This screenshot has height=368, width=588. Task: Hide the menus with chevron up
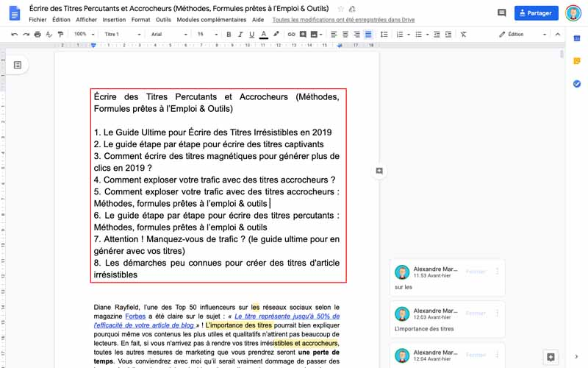click(x=558, y=34)
